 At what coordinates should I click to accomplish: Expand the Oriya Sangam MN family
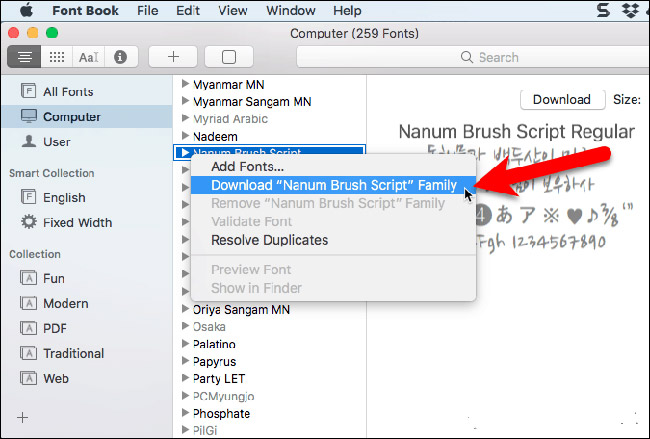(x=185, y=308)
